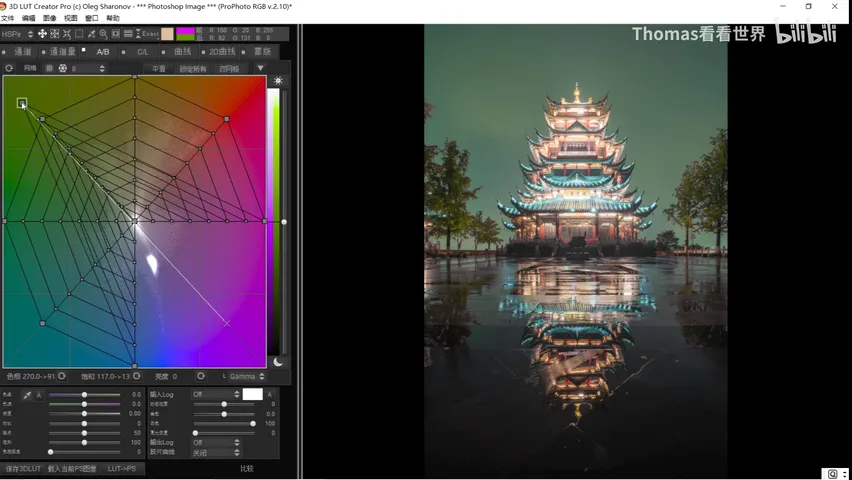
Task: Click the LUT->PS button
Action: pos(122,469)
